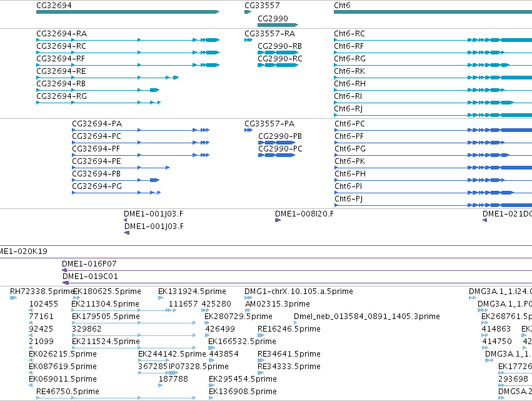Select the EK166532.5prime EST label
The image size is (532, 401).
coord(242,342)
